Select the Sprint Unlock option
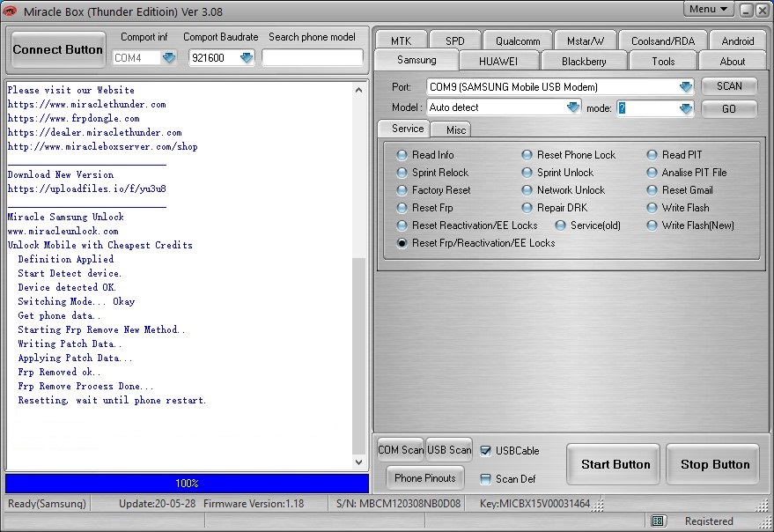The height and width of the screenshot is (532, 774). pyautogui.click(x=527, y=173)
